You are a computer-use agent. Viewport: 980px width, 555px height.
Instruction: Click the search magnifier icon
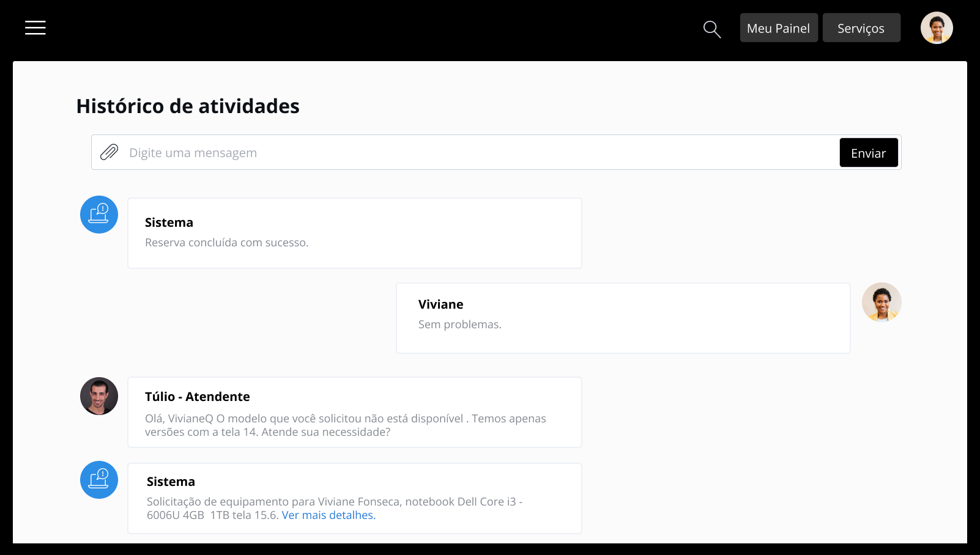pos(711,29)
